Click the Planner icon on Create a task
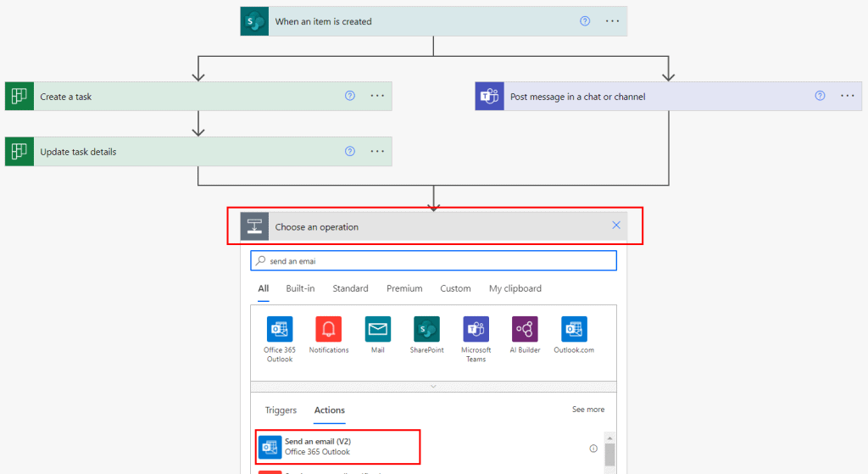Viewport: 868px width, 474px height. tap(19, 97)
